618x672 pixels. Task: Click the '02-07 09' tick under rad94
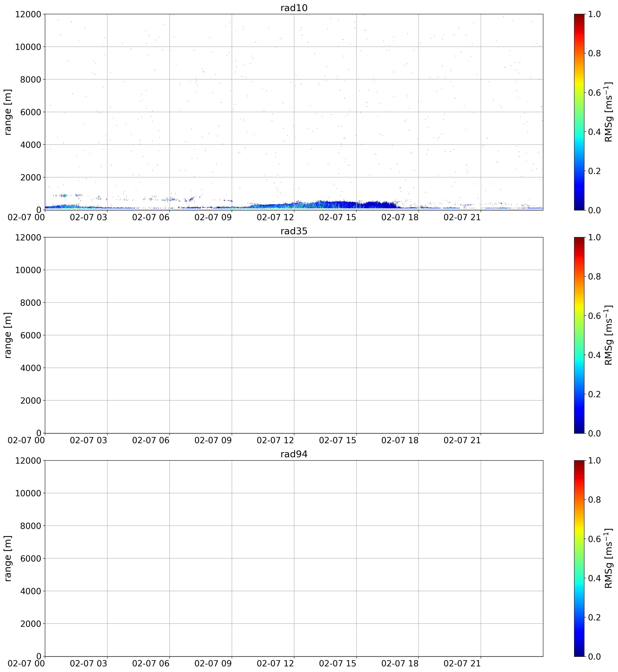pos(213,664)
